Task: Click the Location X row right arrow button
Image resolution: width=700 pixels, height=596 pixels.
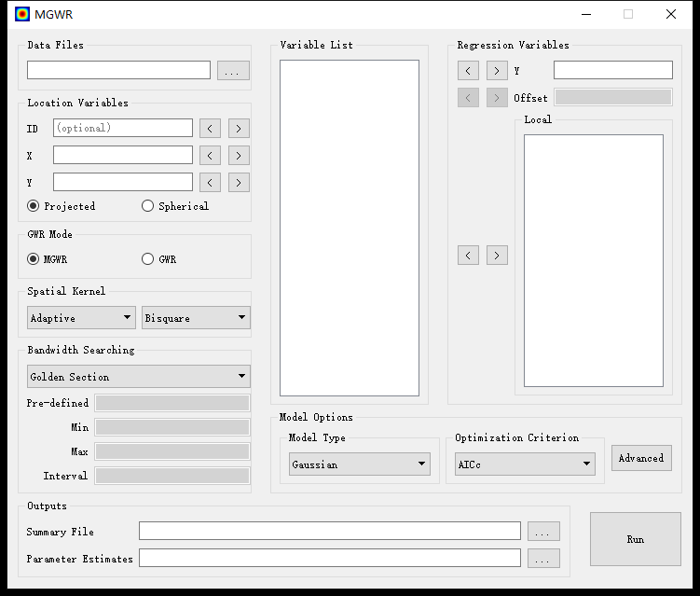Action: click(x=239, y=156)
